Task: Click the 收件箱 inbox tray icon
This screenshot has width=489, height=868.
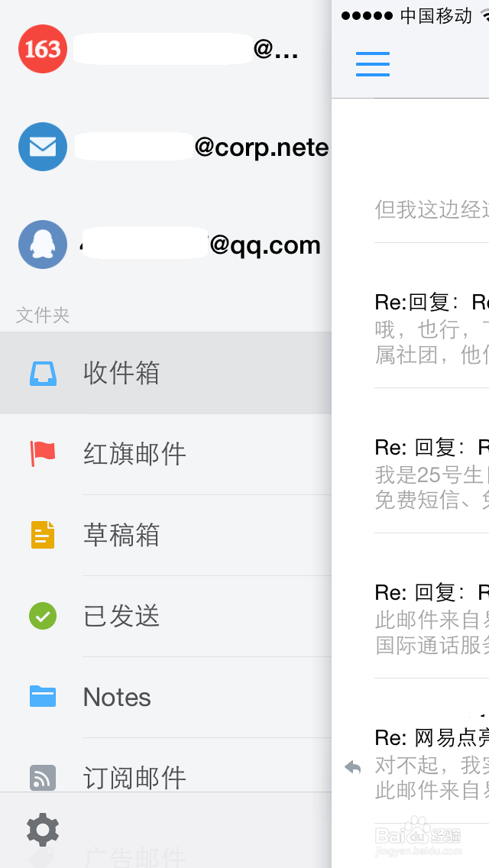Action: [43, 374]
